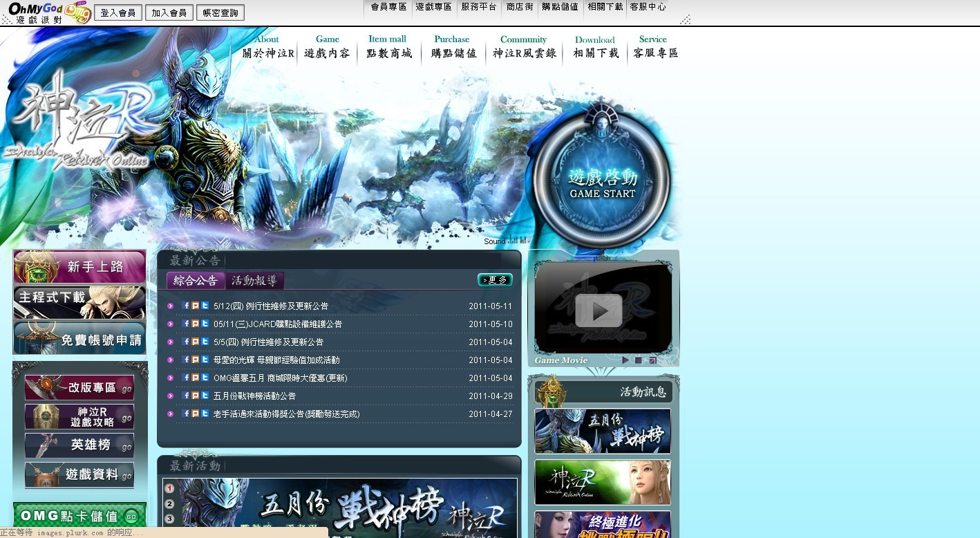
Task: Open the 遊戲資料 game data page
Action: [79, 475]
